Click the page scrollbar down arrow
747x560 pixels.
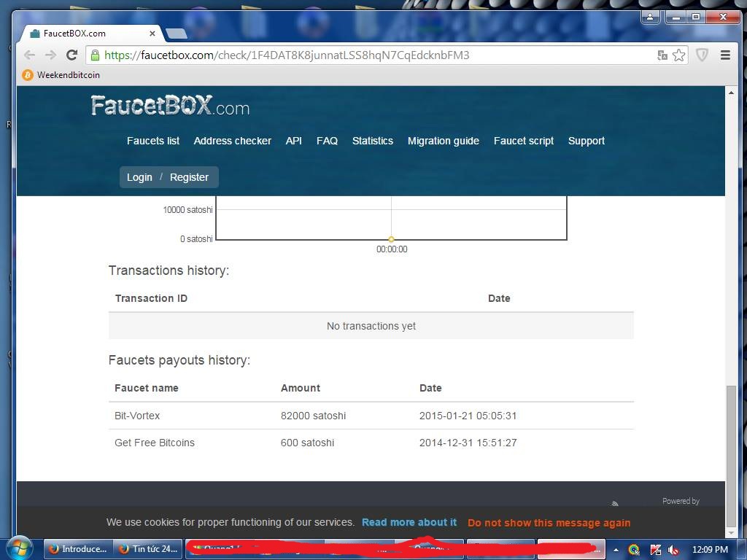(x=731, y=533)
